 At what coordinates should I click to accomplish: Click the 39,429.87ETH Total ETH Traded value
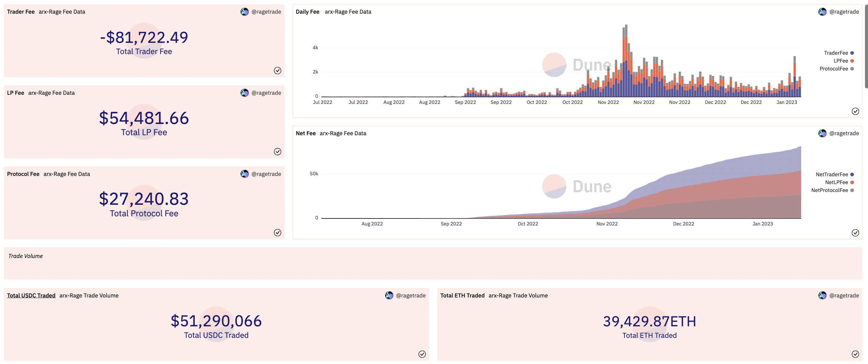pyautogui.click(x=650, y=321)
